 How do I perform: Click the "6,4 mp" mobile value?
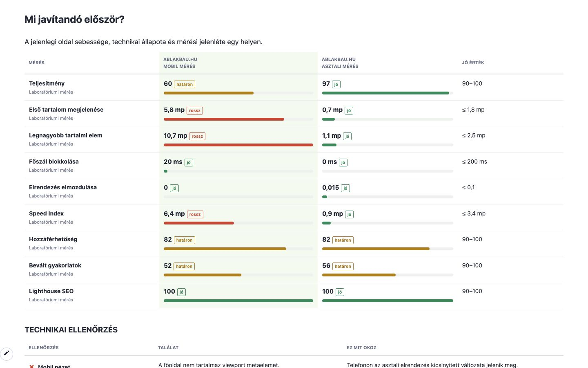(x=174, y=214)
